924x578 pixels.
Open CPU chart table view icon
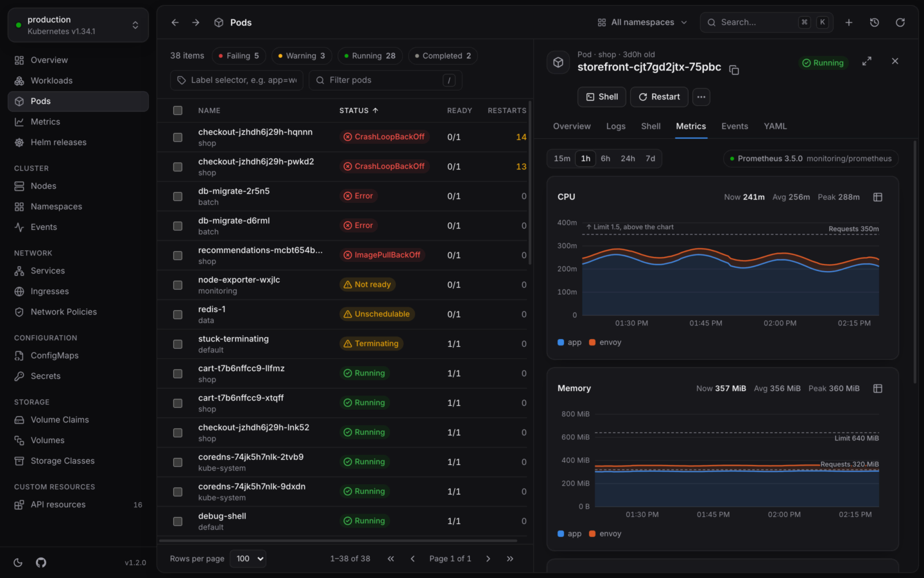pos(878,197)
